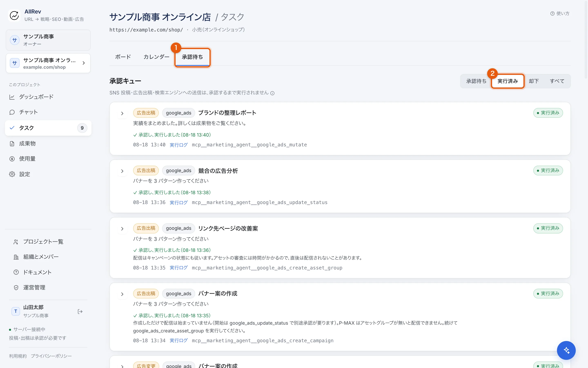The width and height of the screenshot is (588, 368).
Task: Open チャット via speech bubble icon
Action: click(x=12, y=112)
